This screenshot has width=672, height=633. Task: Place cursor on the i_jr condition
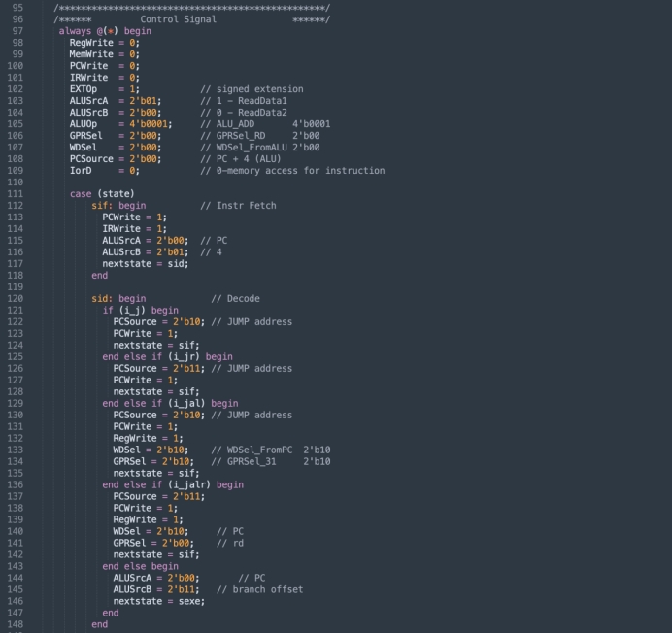[x=185, y=357]
